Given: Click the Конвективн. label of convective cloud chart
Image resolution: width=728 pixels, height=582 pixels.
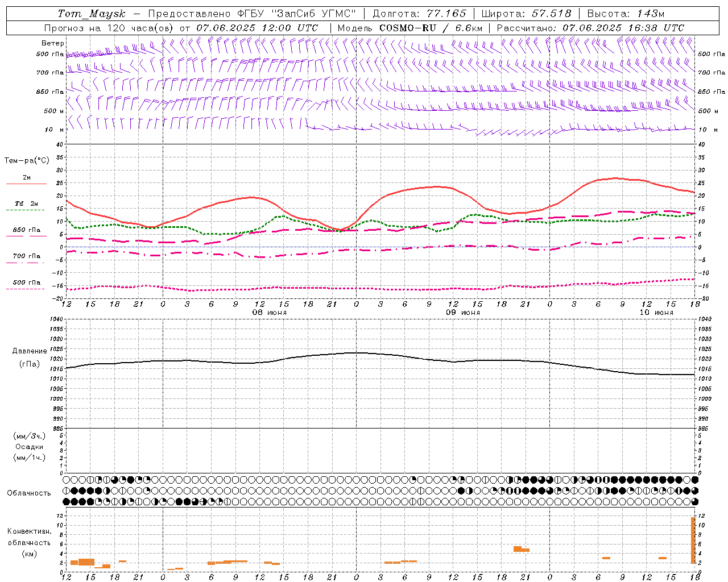Looking at the screenshot, I should pyautogui.click(x=29, y=531).
